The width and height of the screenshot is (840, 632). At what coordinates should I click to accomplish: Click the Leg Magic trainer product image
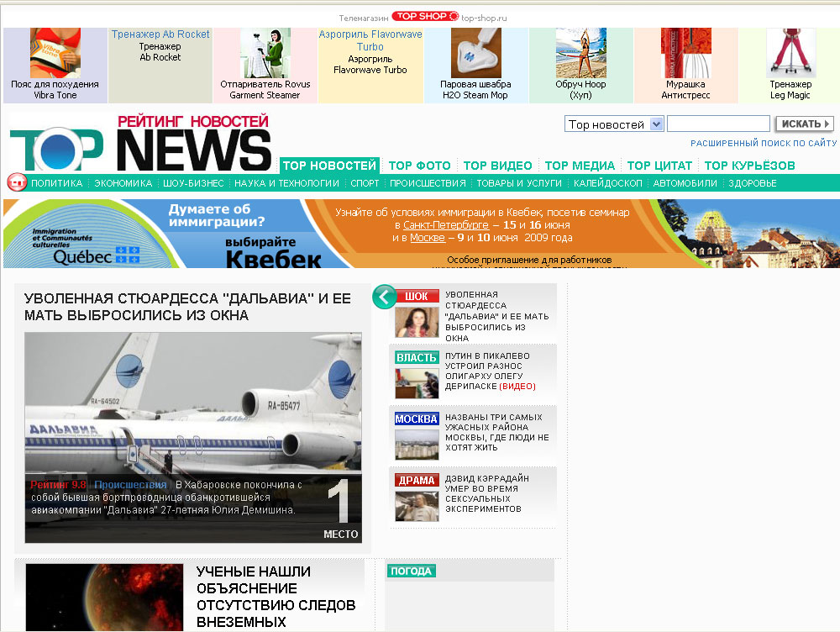click(x=790, y=53)
